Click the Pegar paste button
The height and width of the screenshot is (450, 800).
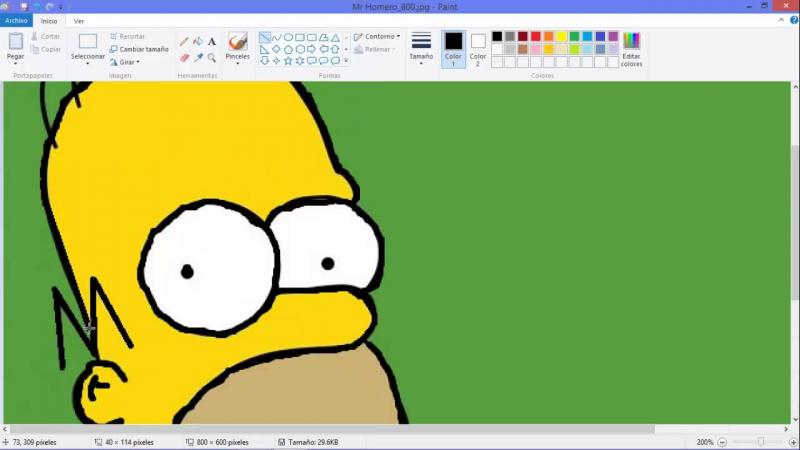pos(15,46)
